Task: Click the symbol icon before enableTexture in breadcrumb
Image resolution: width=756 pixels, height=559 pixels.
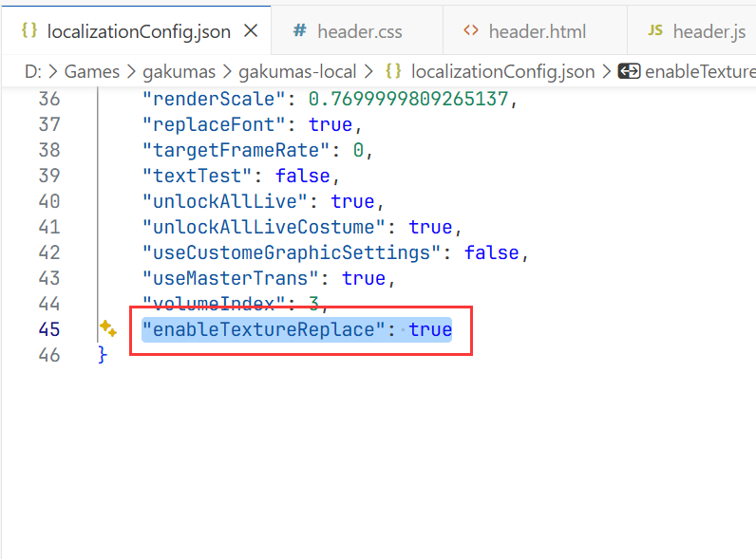Action: (x=628, y=71)
